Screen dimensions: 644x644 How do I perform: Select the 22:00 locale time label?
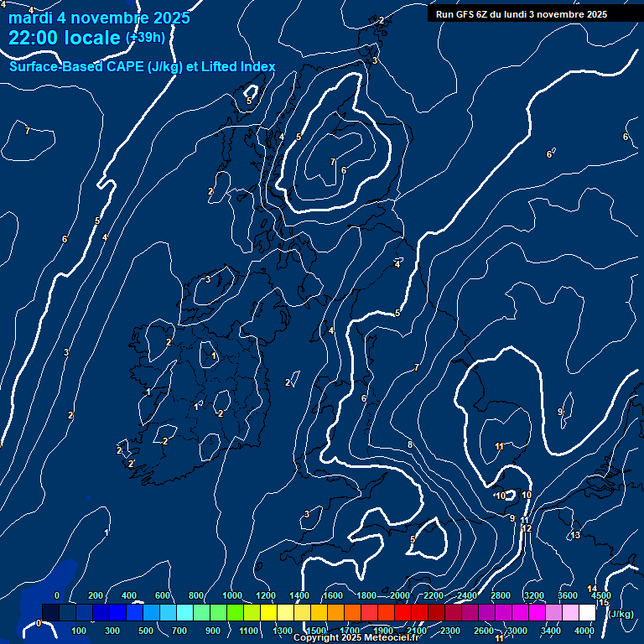(x=65, y=38)
